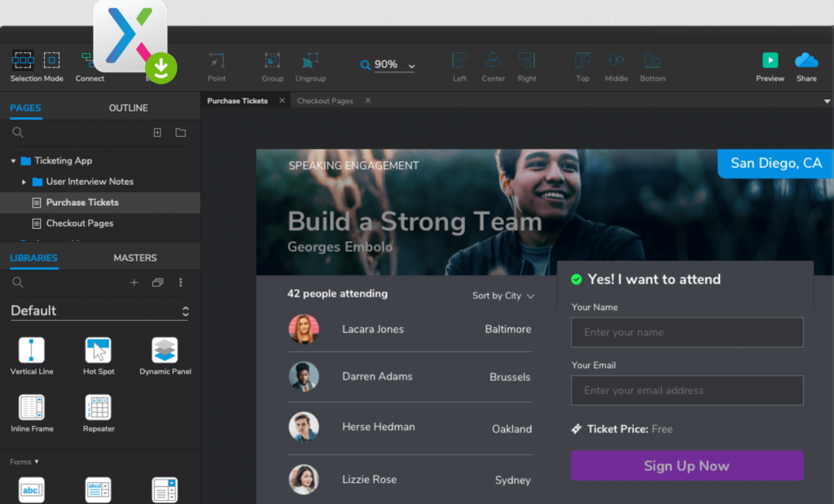Click the green attend checkmark icon
The width and height of the screenshot is (834, 504).
[576, 279]
